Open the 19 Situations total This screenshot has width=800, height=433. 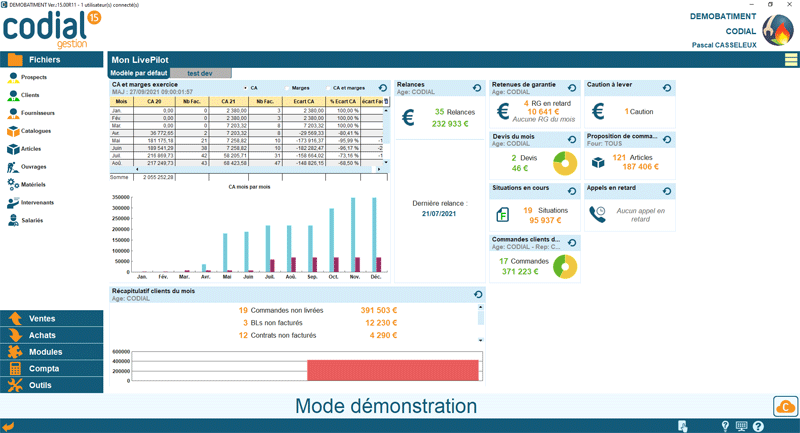click(x=545, y=210)
